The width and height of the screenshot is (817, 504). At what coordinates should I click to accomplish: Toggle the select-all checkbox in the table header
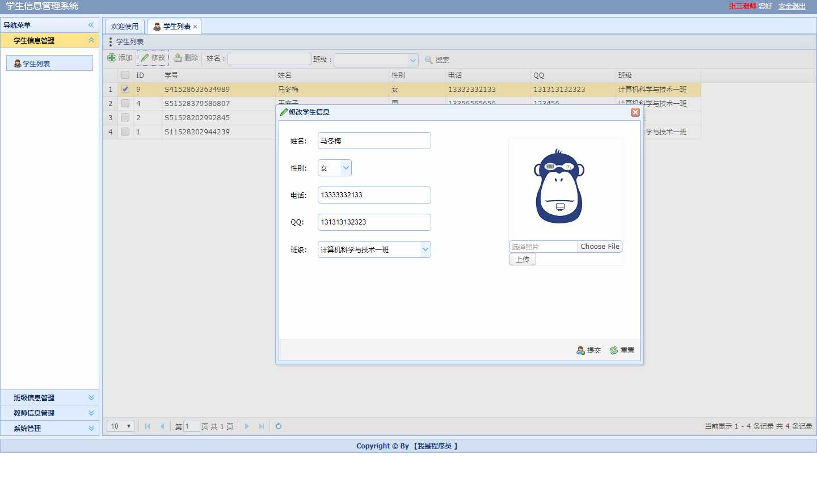(x=125, y=75)
